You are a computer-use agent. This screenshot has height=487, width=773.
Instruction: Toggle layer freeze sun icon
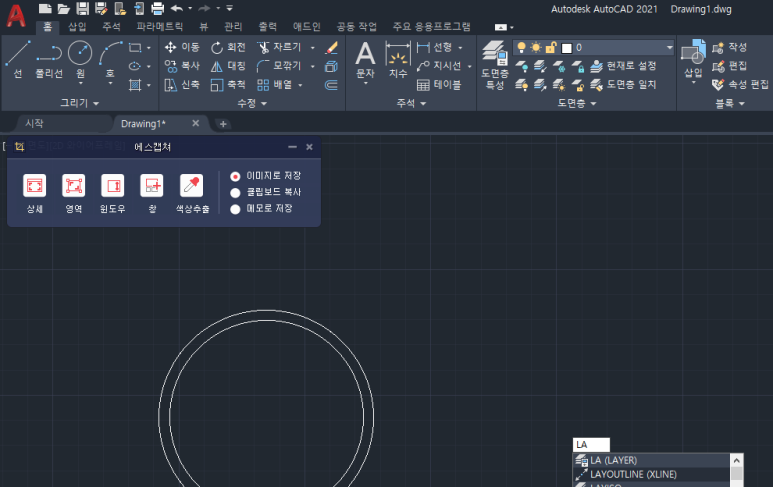536,48
